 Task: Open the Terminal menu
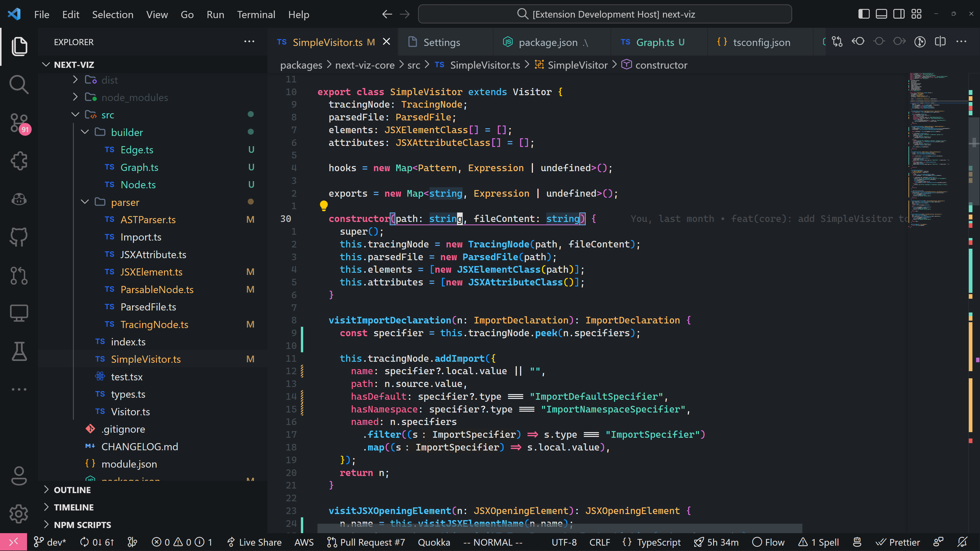256,15
